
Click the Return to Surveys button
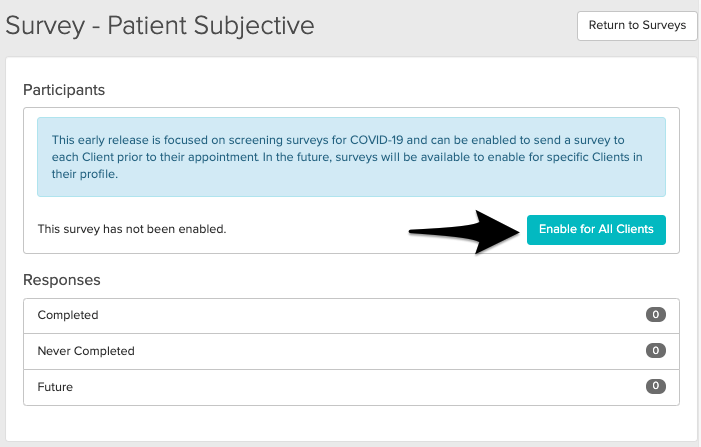pyautogui.click(x=637, y=26)
